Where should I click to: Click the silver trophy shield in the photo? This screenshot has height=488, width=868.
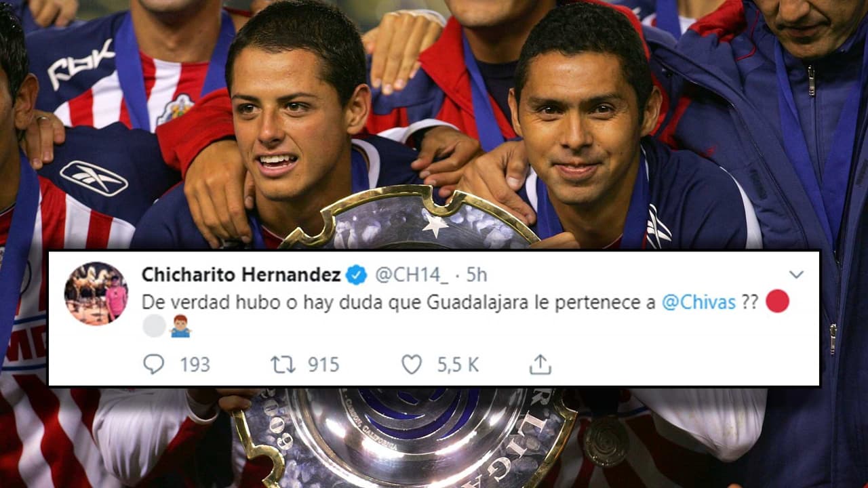[408, 217]
